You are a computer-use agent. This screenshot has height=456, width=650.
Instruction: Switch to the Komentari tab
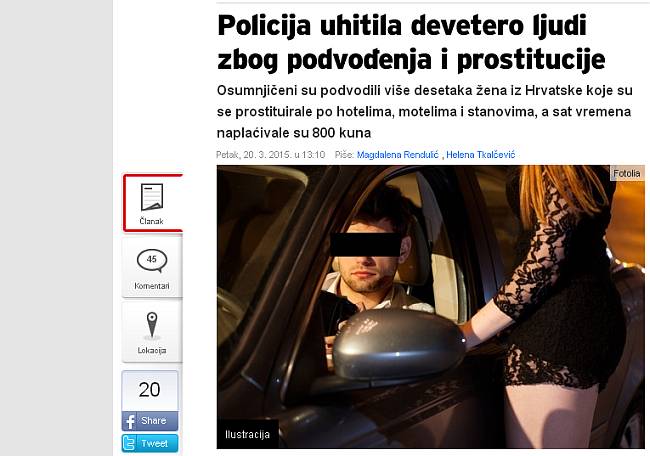151,286
